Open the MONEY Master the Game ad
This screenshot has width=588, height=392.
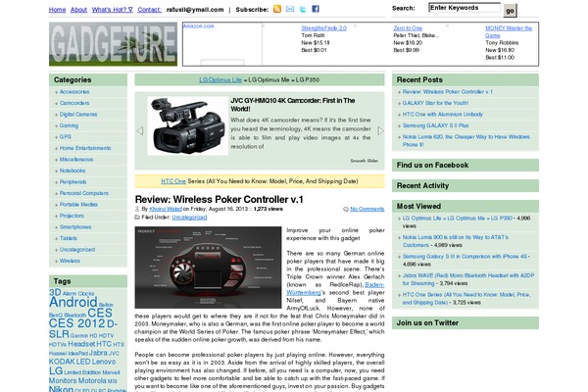pos(509,31)
